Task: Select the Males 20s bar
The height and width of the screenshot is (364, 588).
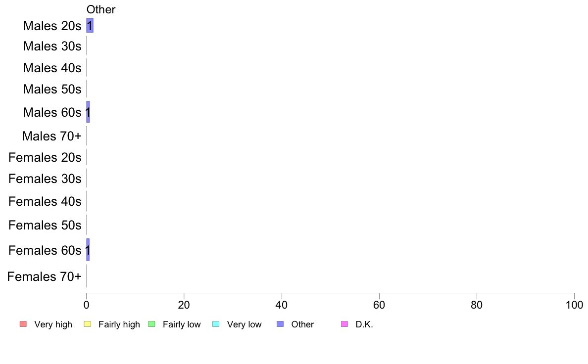Action: point(90,26)
